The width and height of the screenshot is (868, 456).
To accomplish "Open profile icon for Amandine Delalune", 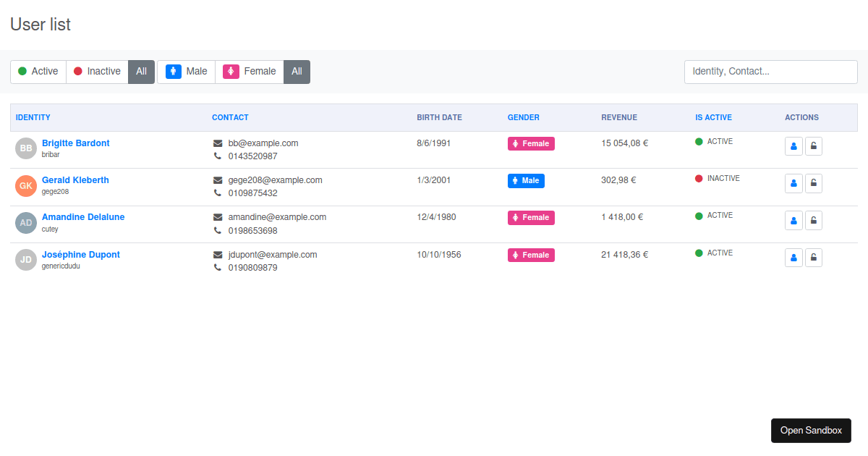I will pyautogui.click(x=793, y=220).
